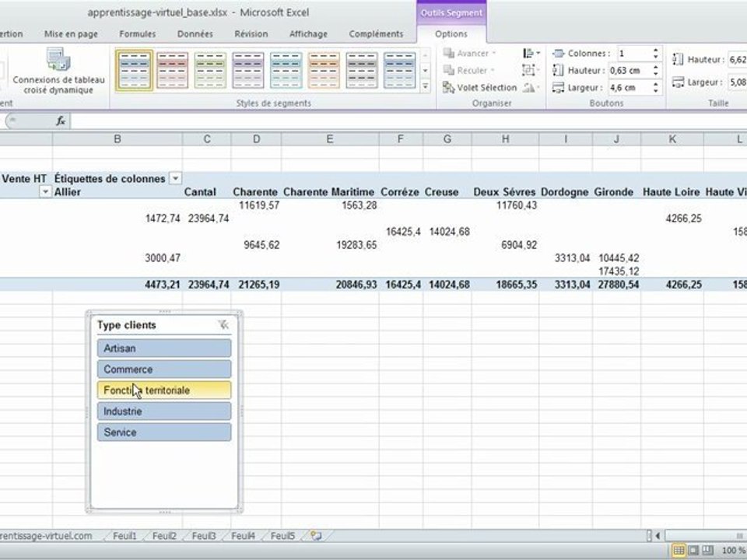The image size is (747, 560).
Task: Select the Options tab under Outils Segment
Action: click(451, 33)
